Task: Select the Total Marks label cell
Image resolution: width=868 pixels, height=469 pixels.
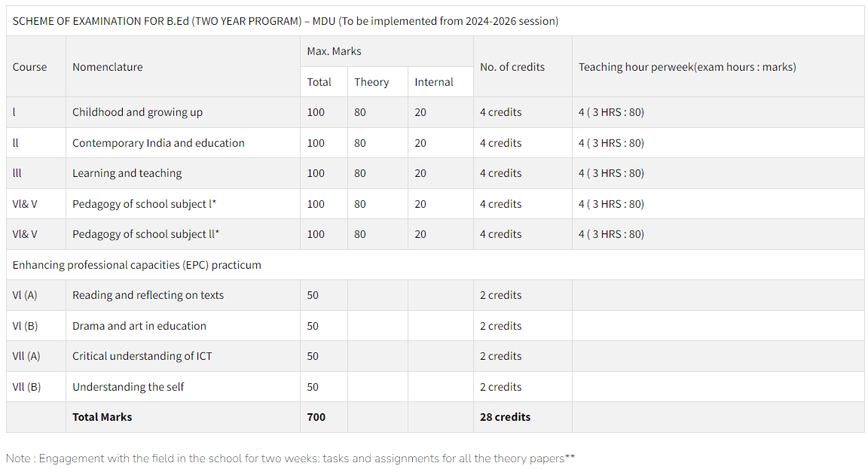Action: tap(182, 417)
